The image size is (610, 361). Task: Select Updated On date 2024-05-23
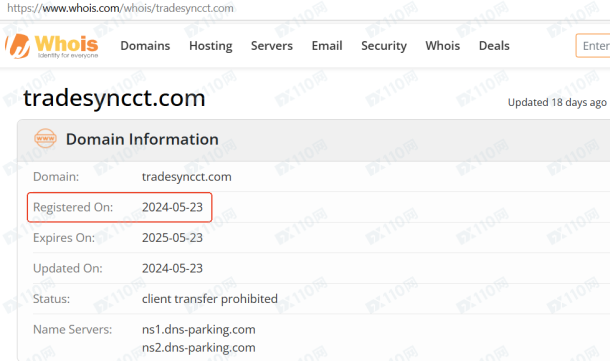[172, 268]
